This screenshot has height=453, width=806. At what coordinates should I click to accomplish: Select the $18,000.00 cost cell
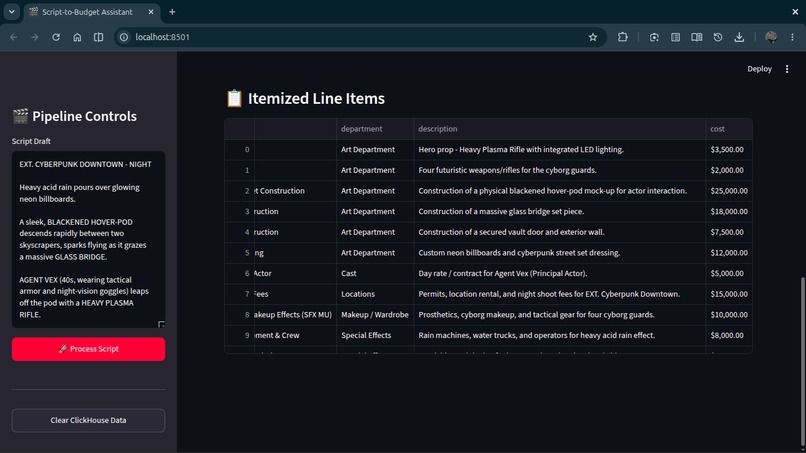pyautogui.click(x=729, y=211)
